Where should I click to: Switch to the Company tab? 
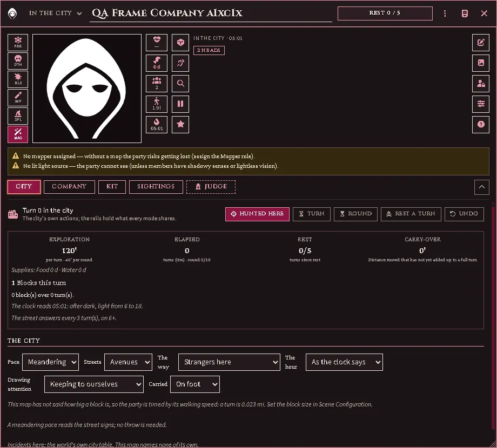[69, 187]
